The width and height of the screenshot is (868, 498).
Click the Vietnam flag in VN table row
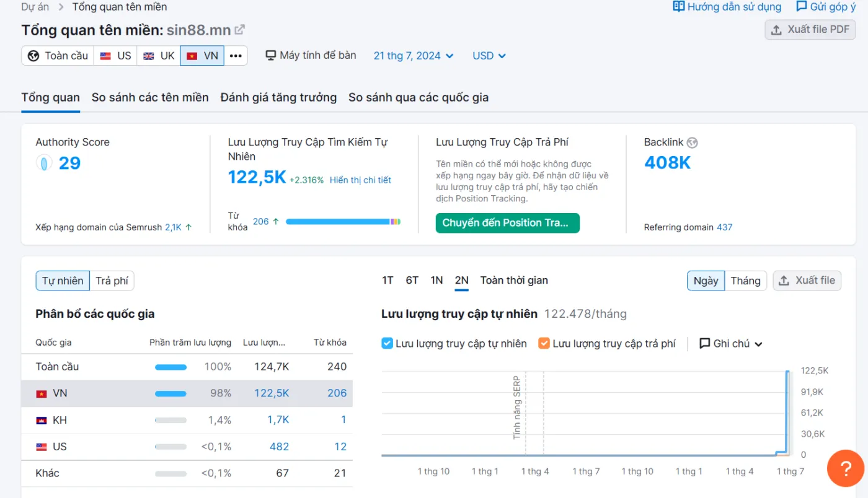(x=42, y=393)
